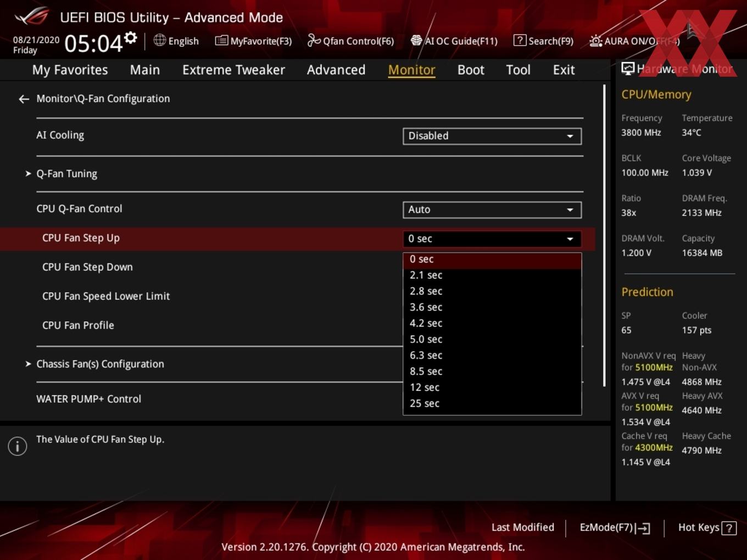Toggle AURA ON/OFF lighting icon
Viewport: 747px width, 560px height.
coord(595,41)
